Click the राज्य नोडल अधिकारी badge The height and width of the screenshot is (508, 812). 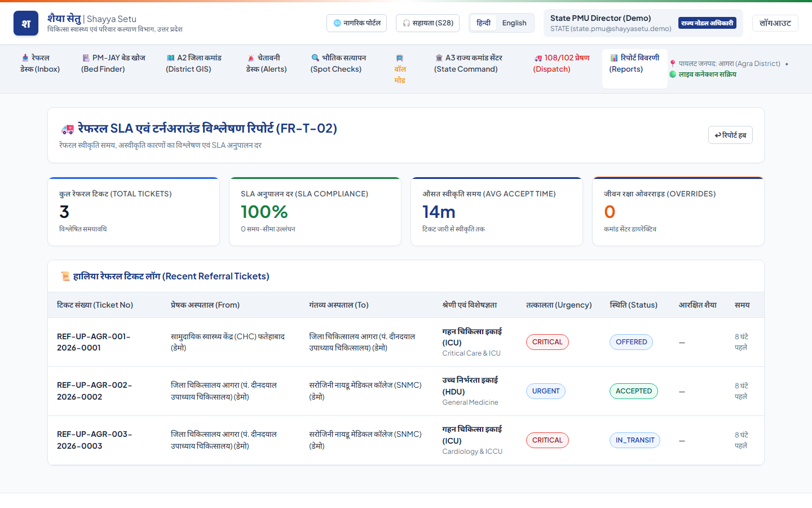[x=707, y=23]
